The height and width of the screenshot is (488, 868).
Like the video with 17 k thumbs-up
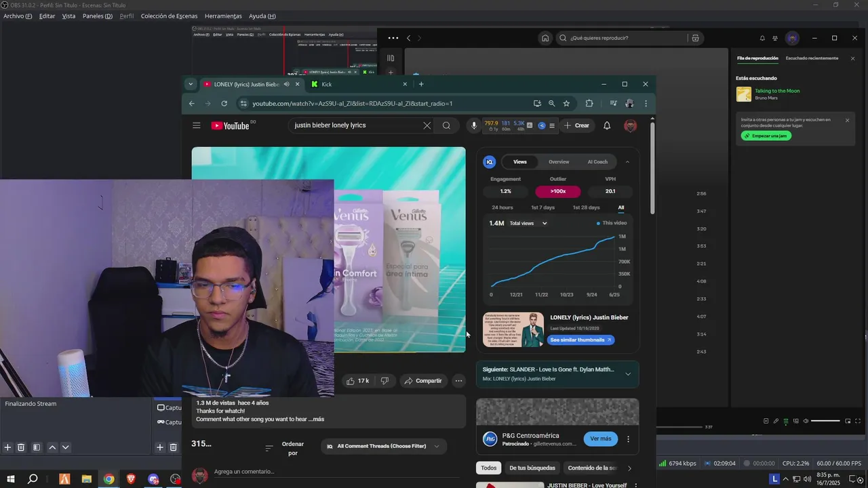pos(357,381)
